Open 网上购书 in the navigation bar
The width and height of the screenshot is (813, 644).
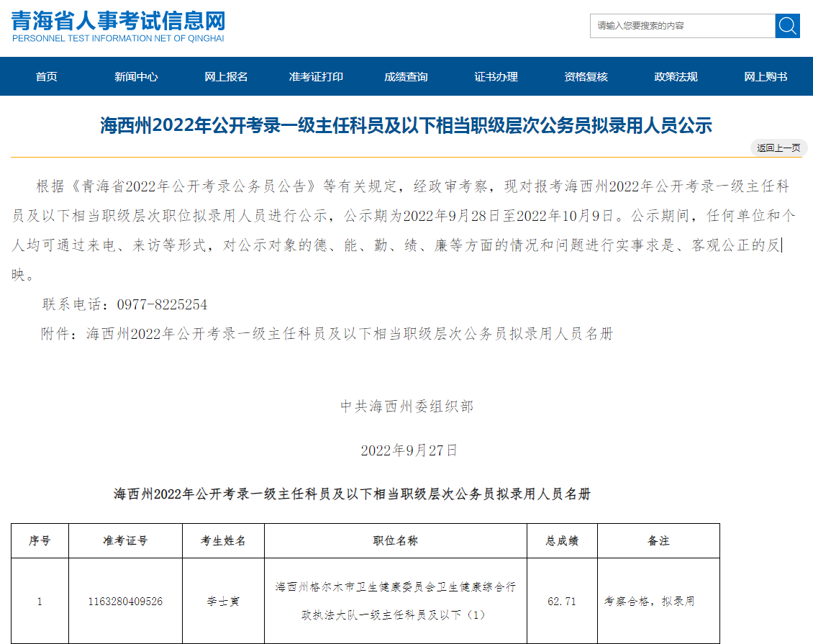click(x=766, y=77)
